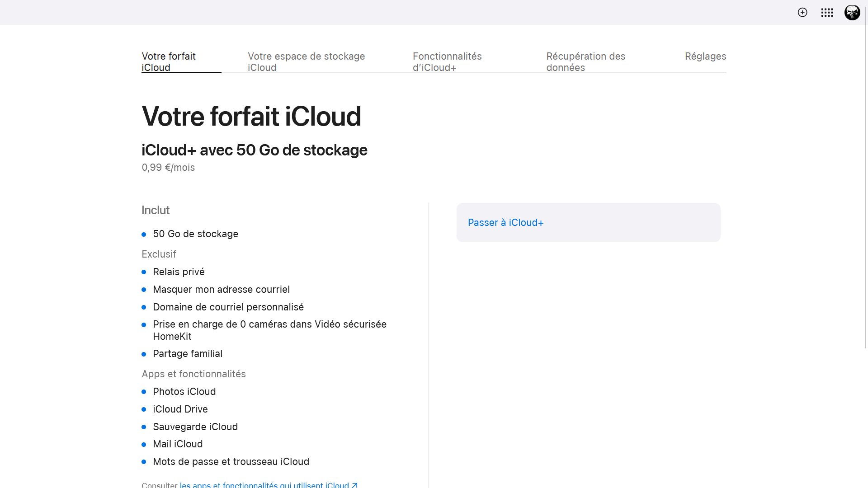Select the Relais privé list item

[x=179, y=272]
